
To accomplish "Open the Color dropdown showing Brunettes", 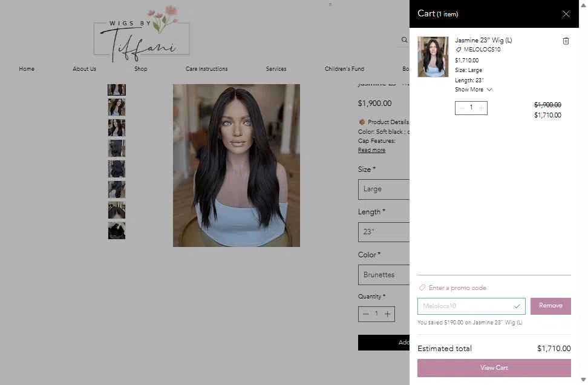I will coord(384,275).
